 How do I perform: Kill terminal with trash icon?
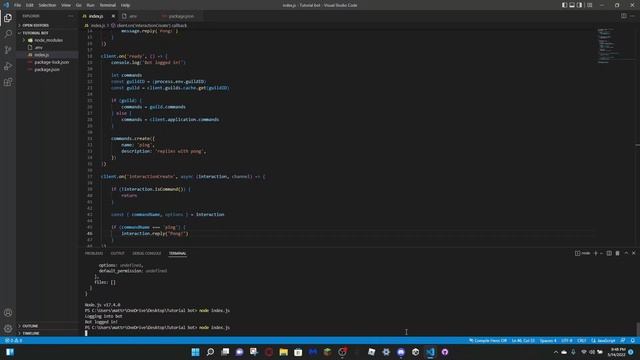pos(618,253)
